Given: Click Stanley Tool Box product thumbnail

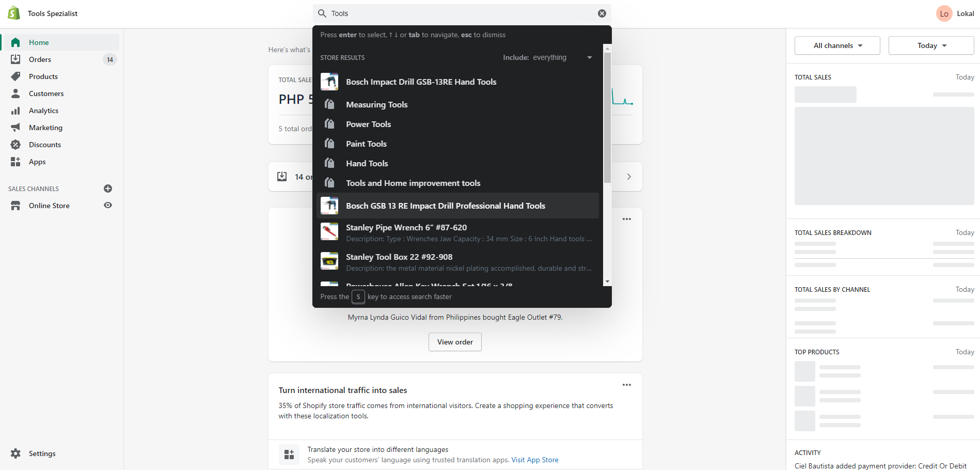Looking at the screenshot, I should coord(329,261).
